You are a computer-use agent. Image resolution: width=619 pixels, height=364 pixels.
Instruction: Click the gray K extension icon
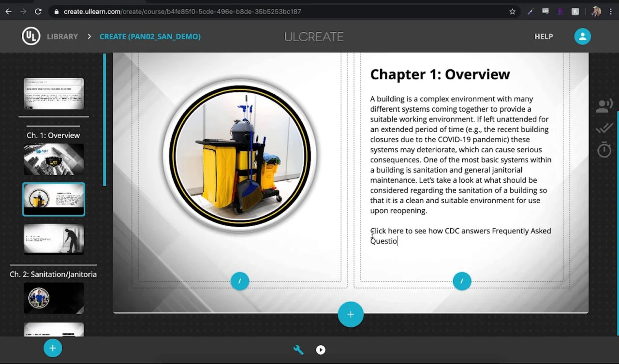pos(575,12)
